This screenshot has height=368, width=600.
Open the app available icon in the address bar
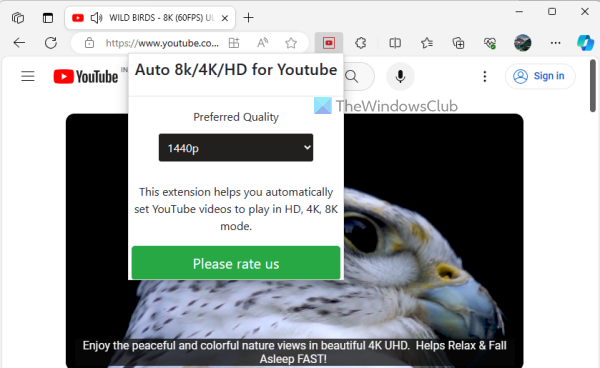(234, 43)
